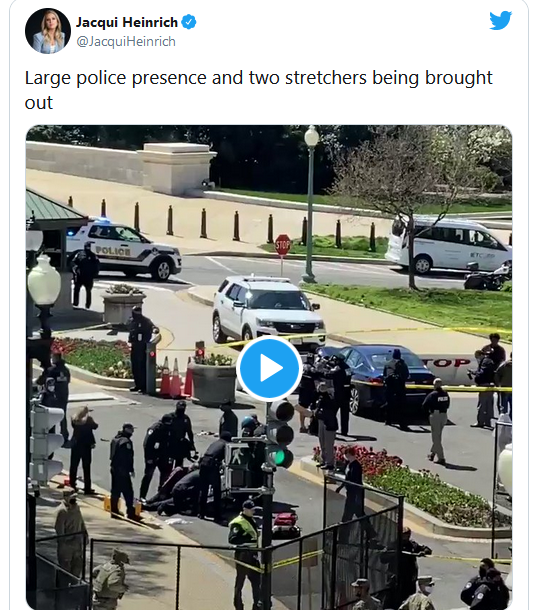Screen dimensions: 533x610
Task: Click the red STOP sign in the video
Action: (283, 245)
